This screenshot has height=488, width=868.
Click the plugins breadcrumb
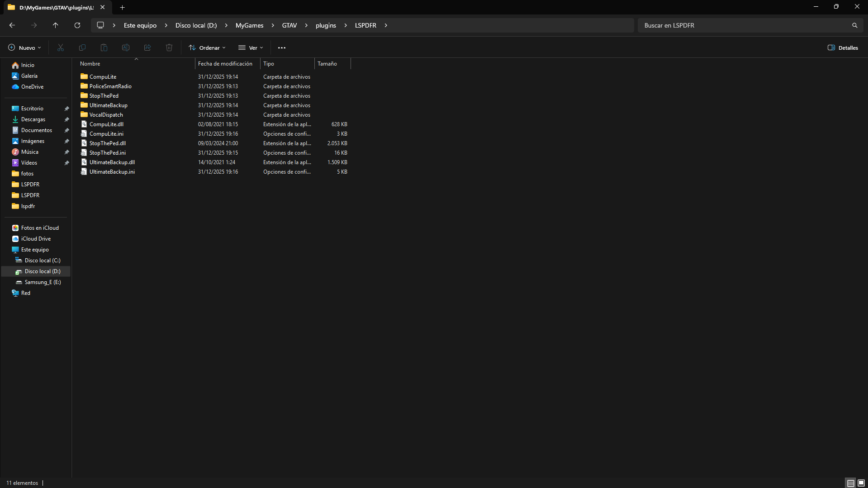(326, 25)
